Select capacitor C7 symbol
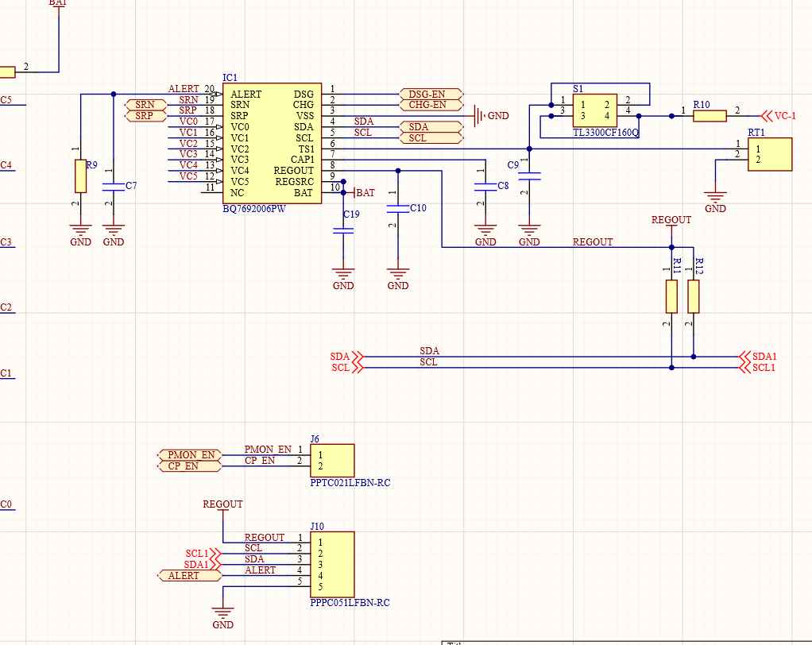Image resolution: width=812 pixels, height=645 pixels. 114,187
